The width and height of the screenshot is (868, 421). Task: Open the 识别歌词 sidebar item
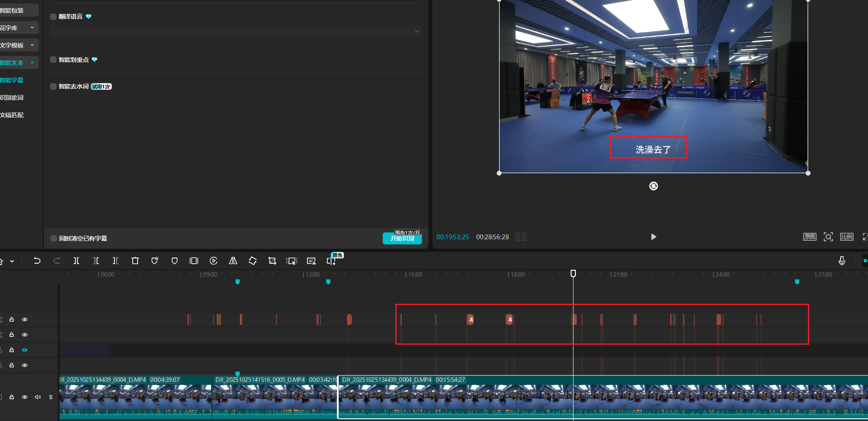(12, 98)
